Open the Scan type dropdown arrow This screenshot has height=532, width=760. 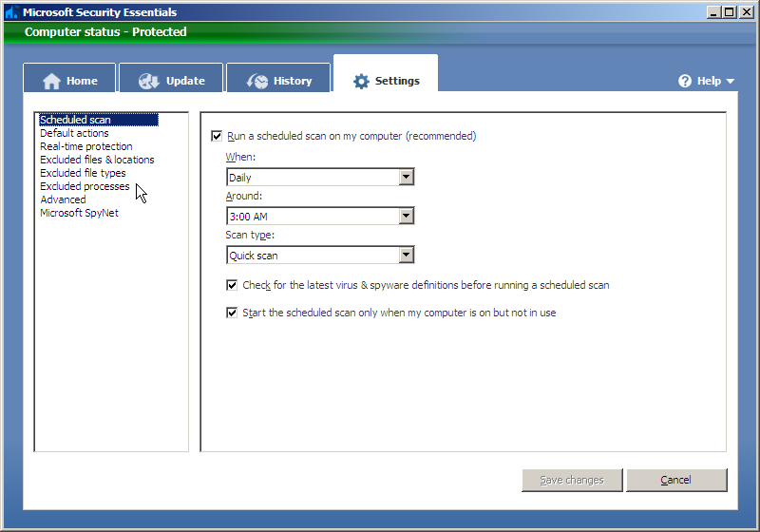click(x=407, y=255)
